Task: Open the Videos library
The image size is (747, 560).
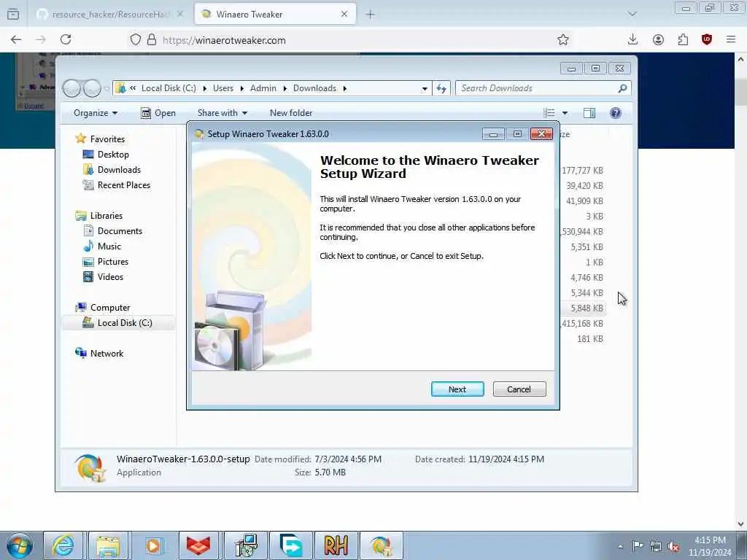Action: tap(110, 276)
